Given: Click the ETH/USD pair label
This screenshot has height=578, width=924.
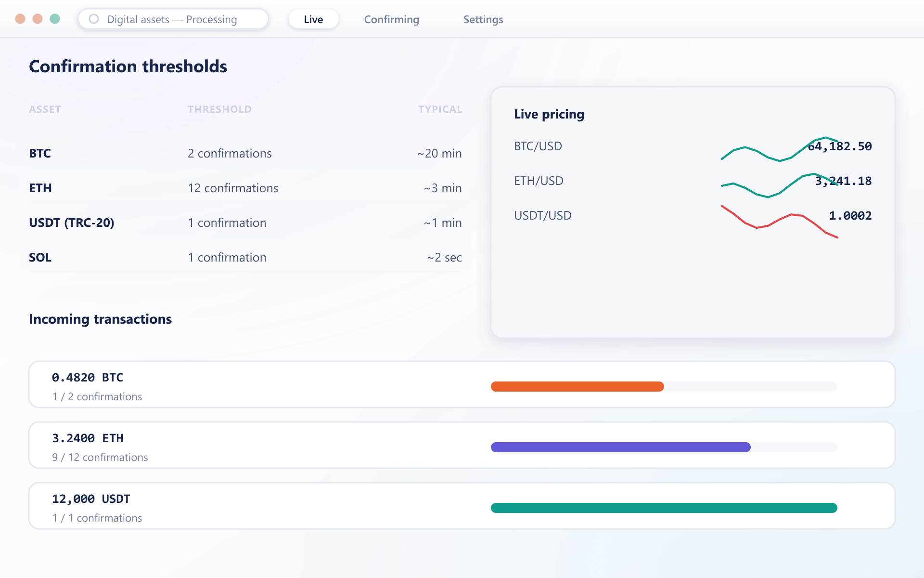Looking at the screenshot, I should [539, 181].
